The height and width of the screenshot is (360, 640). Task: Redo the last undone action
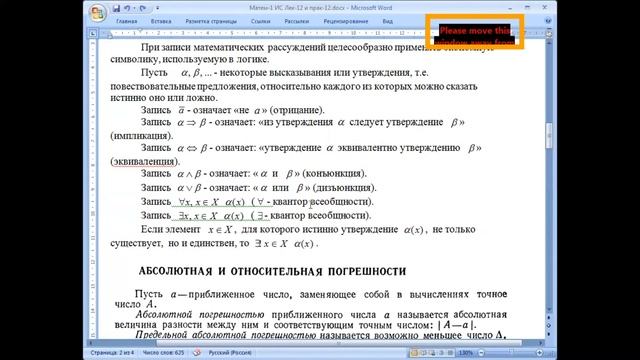coord(142,8)
